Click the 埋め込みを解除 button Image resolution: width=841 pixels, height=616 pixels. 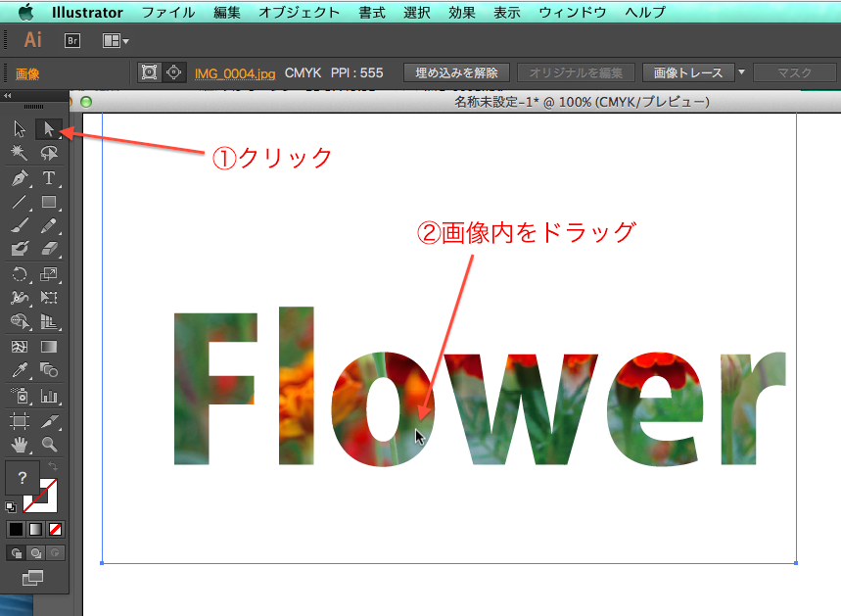pyautogui.click(x=460, y=71)
